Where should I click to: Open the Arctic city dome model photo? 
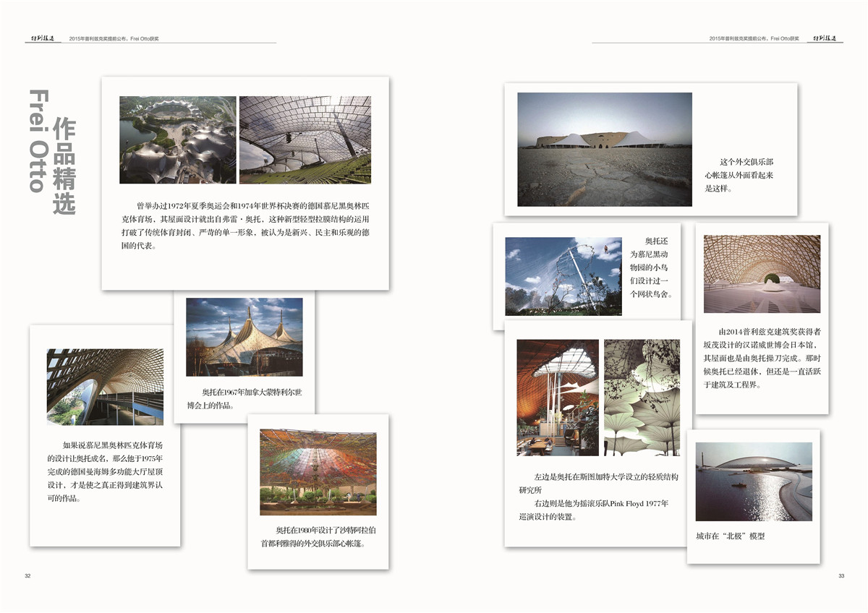pos(753,481)
